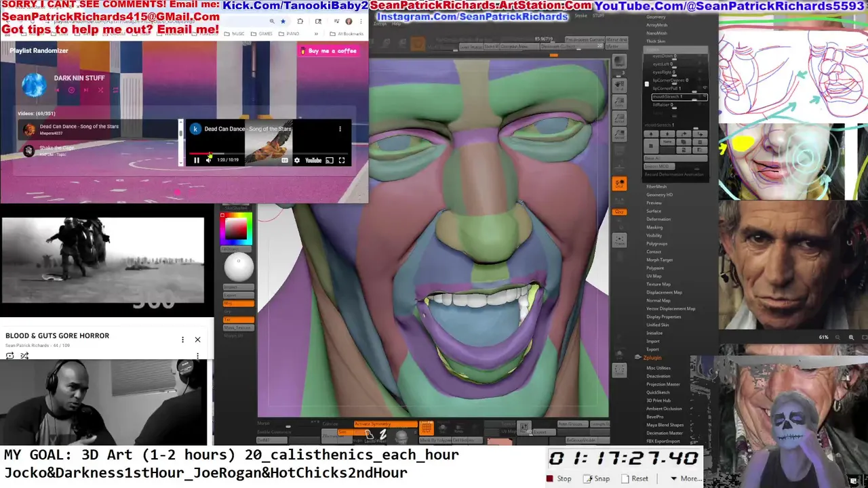Image resolution: width=868 pixels, height=488 pixels.
Task: Select Dead Can Dance - Song of the Stars
Action: coord(99,129)
